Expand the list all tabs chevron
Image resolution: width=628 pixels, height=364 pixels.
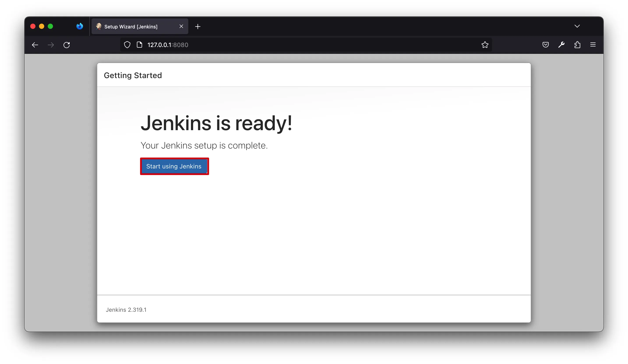[577, 26]
